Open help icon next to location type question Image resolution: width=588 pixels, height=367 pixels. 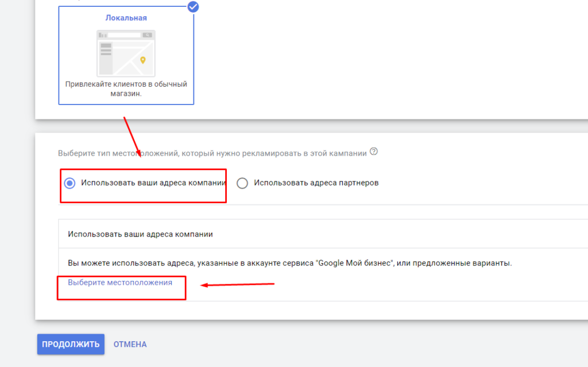pos(373,152)
